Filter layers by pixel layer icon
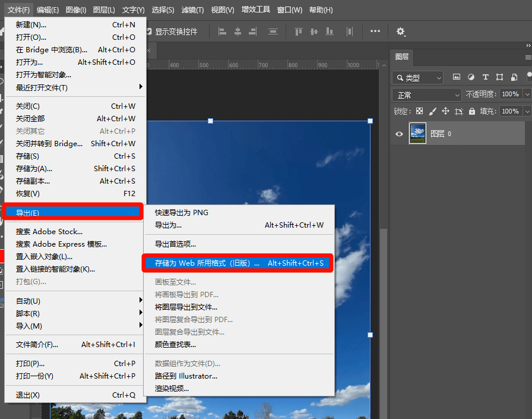This screenshot has width=532, height=419. click(x=457, y=77)
